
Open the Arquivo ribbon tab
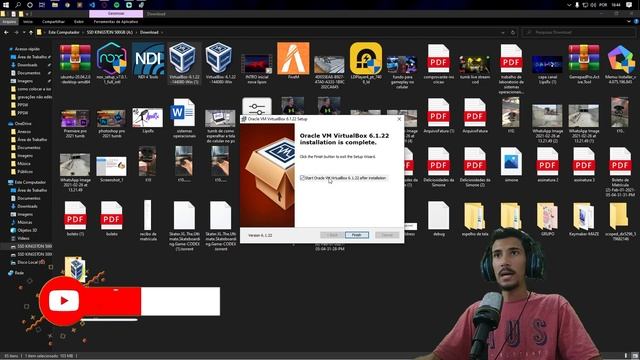(9, 22)
